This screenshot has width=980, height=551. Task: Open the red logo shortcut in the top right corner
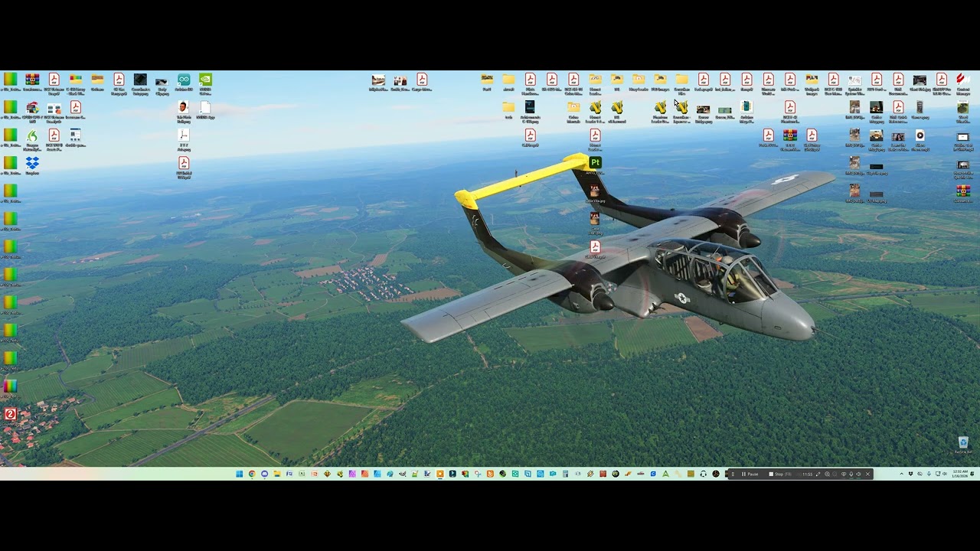tap(963, 80)
